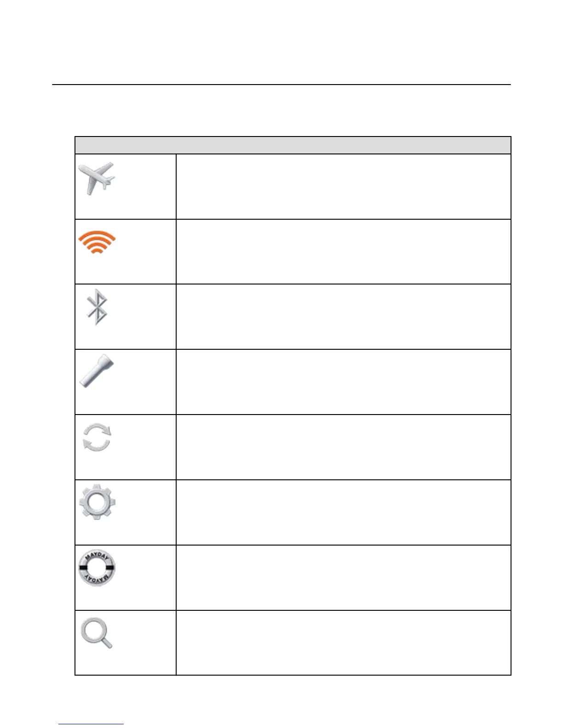Toggle the Bluetooth icon

tap(97, 307)
